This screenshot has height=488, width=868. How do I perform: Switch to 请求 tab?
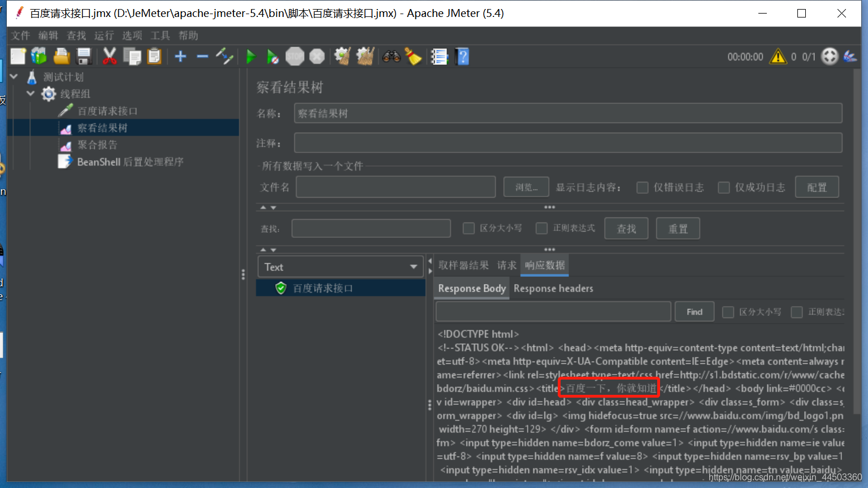click(x=506, y=265)
